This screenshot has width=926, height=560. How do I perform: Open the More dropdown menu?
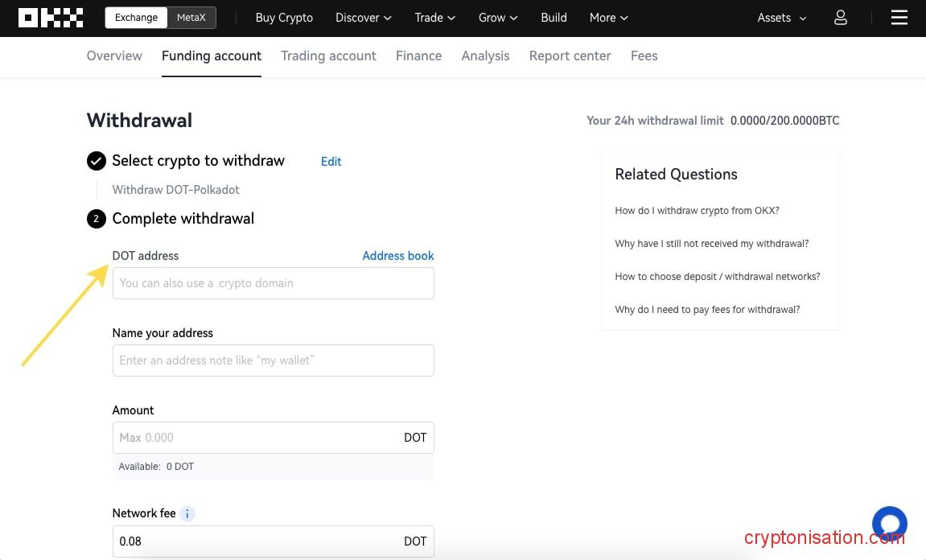[x=608, y=18]
